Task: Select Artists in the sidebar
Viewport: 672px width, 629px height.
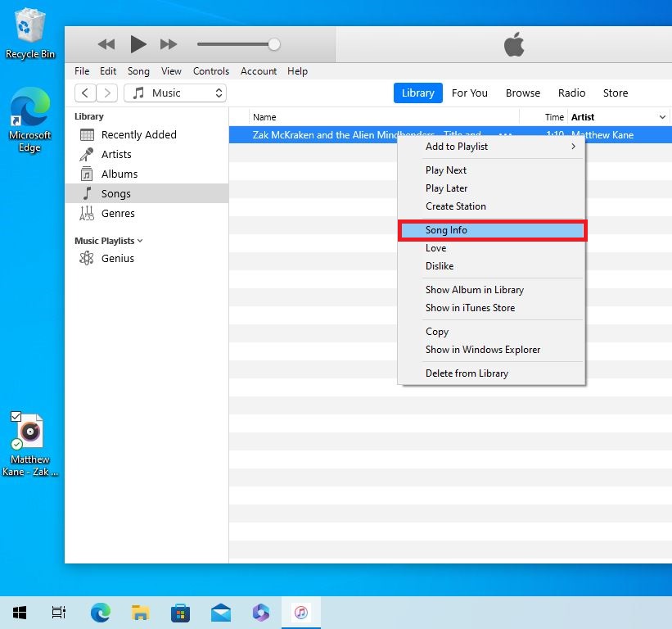Action: point(147,154)
